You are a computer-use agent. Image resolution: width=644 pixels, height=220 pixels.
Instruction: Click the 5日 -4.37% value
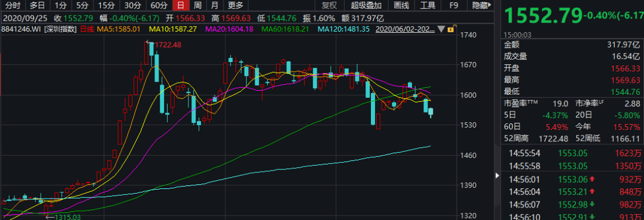point(555,115)
